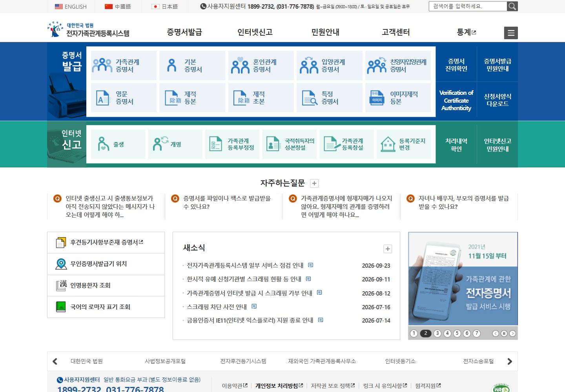
Task: Open 개인정보 처리방침 footer link
Action: pos(279,386)
